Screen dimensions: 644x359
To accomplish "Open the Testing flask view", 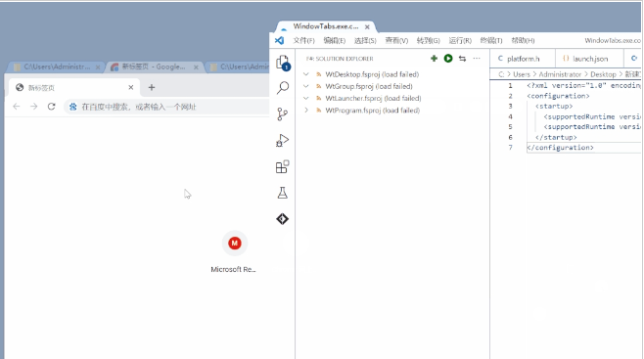I will (283, 193).
